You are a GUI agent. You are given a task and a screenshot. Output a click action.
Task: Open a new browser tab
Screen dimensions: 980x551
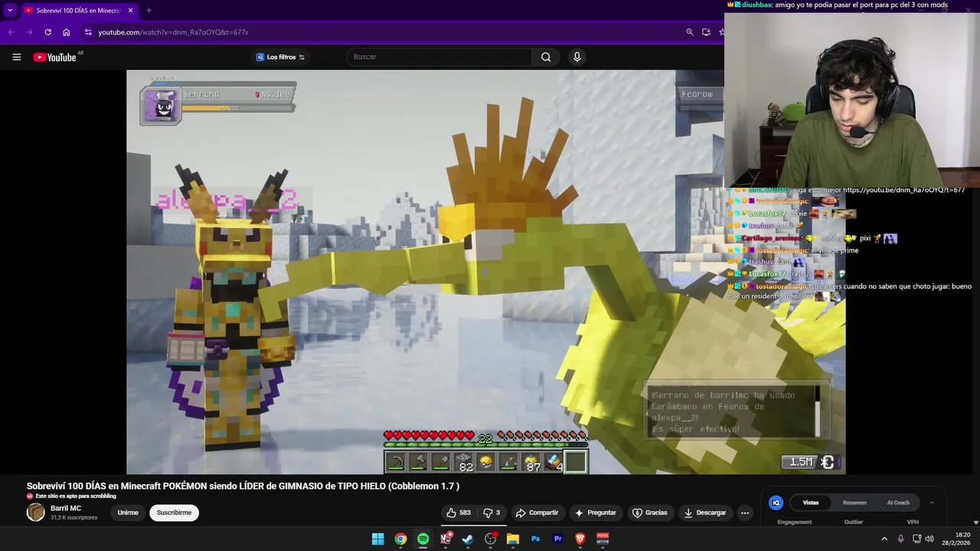pyautogui.click(x=149, y=11)
